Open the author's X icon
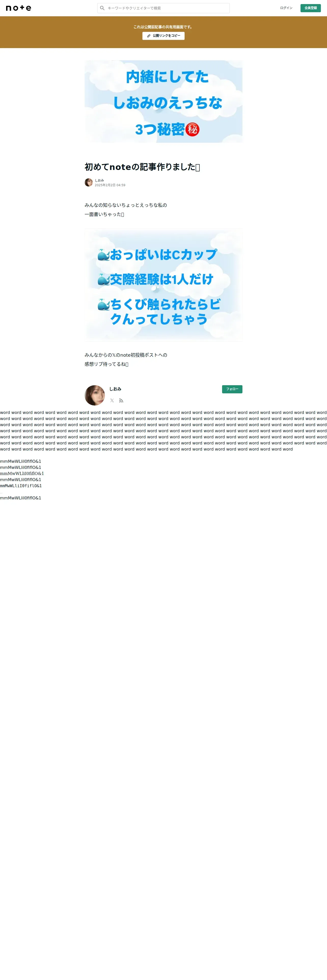Image resolution: width=327 pixels, height=980 pixels. tap(112, 401)
